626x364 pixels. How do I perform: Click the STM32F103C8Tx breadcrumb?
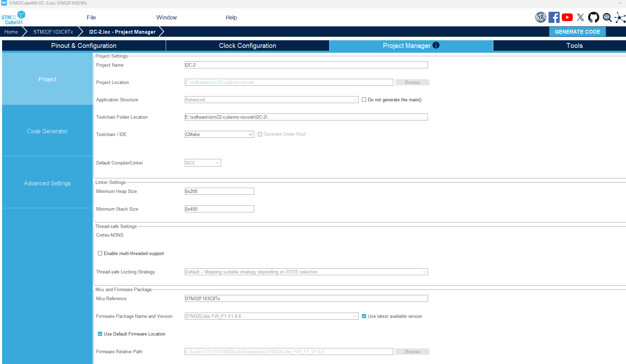coord(53,32)
